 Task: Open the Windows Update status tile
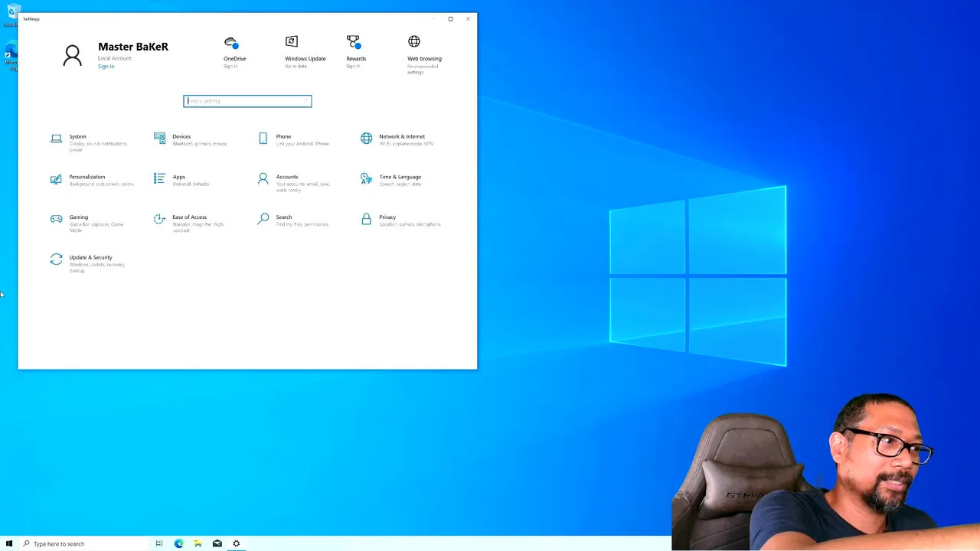(305, 52)
